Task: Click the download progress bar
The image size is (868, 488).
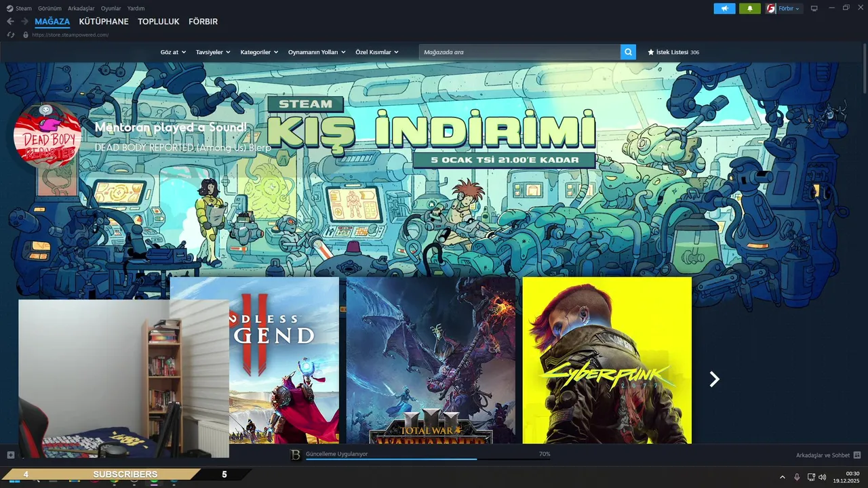Action: point(428,459)
